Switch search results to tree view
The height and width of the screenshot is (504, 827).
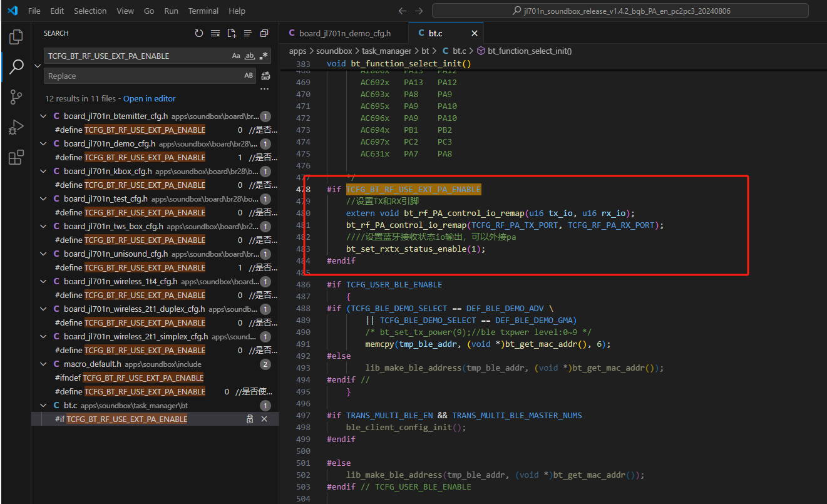248,33
